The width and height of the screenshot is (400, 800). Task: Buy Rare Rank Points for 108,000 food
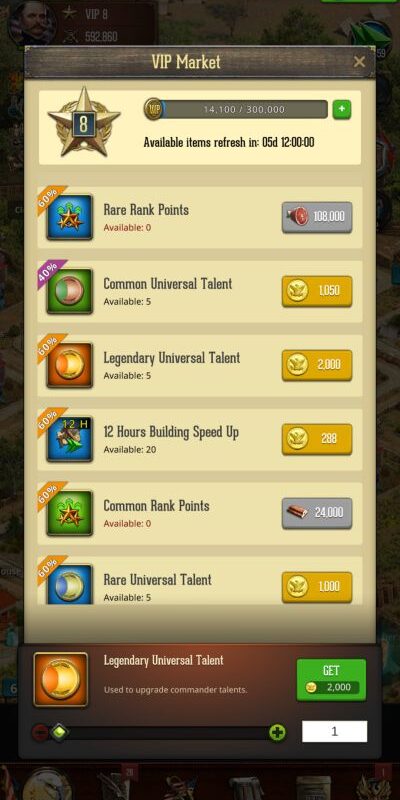tap(317, 217)
